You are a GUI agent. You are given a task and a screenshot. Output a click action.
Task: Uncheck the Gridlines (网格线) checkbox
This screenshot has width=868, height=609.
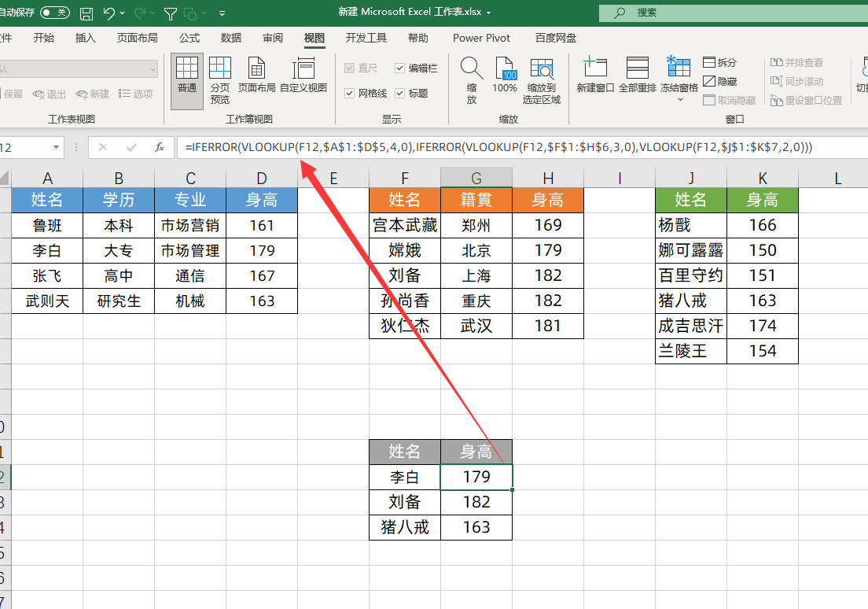tap(350, 94)
